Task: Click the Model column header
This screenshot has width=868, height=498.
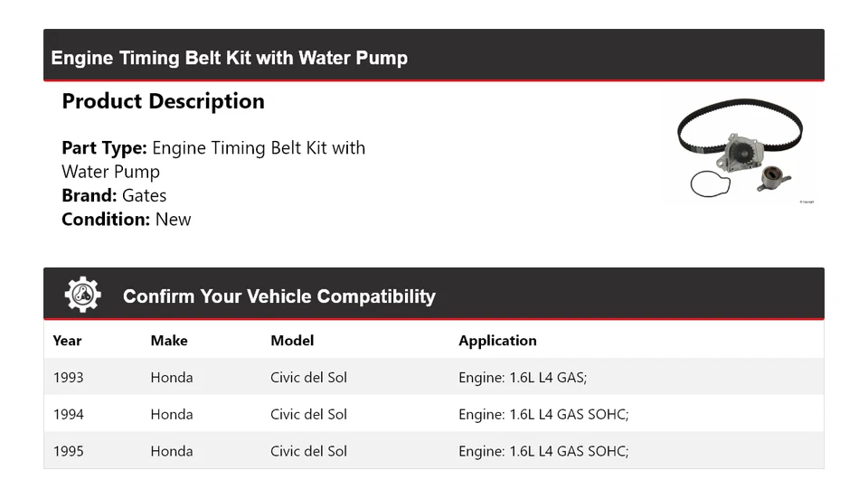Action: pos(292,341)
